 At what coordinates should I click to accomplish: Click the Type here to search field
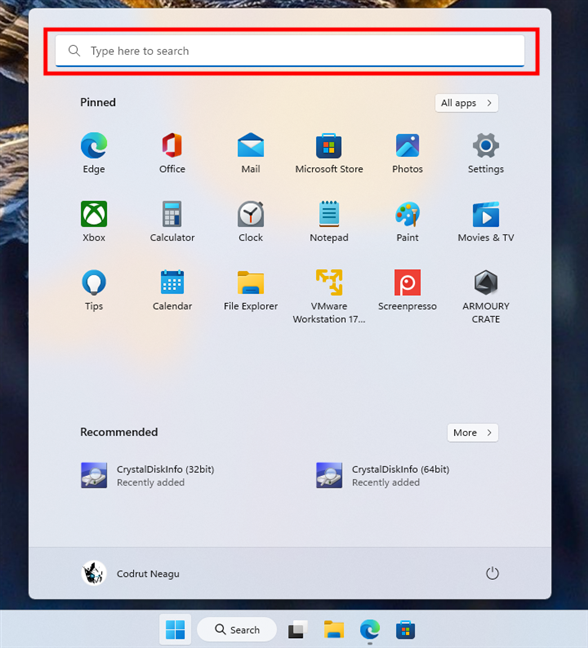click(290, 51)
